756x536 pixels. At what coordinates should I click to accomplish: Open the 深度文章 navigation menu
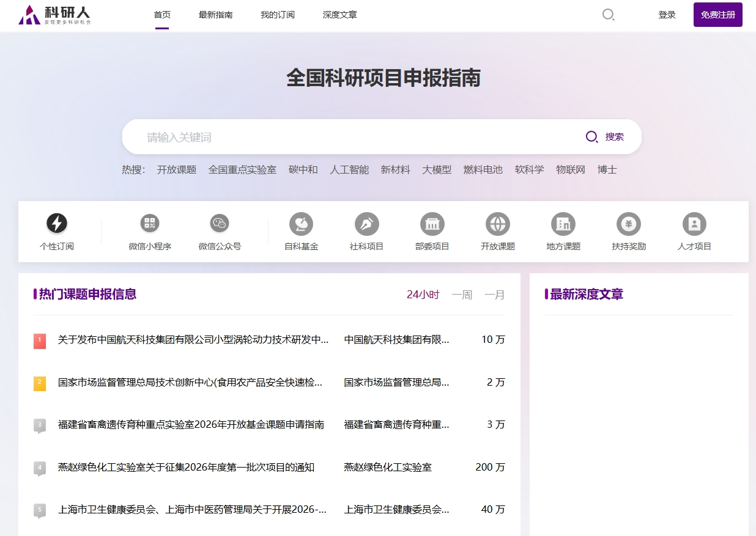(339, 15)
